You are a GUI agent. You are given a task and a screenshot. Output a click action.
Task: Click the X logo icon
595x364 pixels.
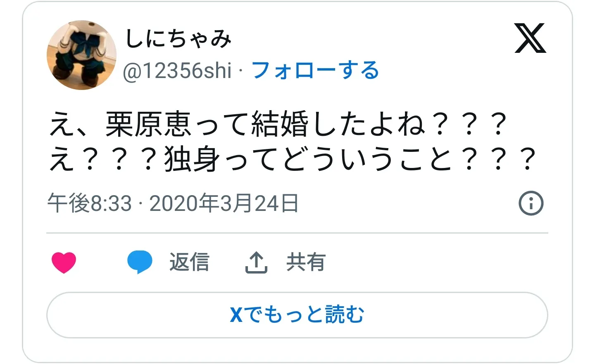530,38
